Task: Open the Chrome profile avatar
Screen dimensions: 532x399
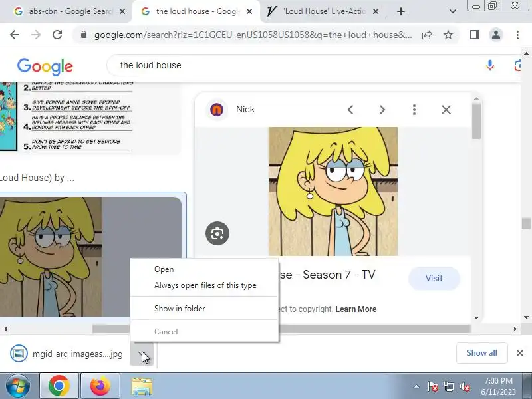Action: [x=495, y=35]
